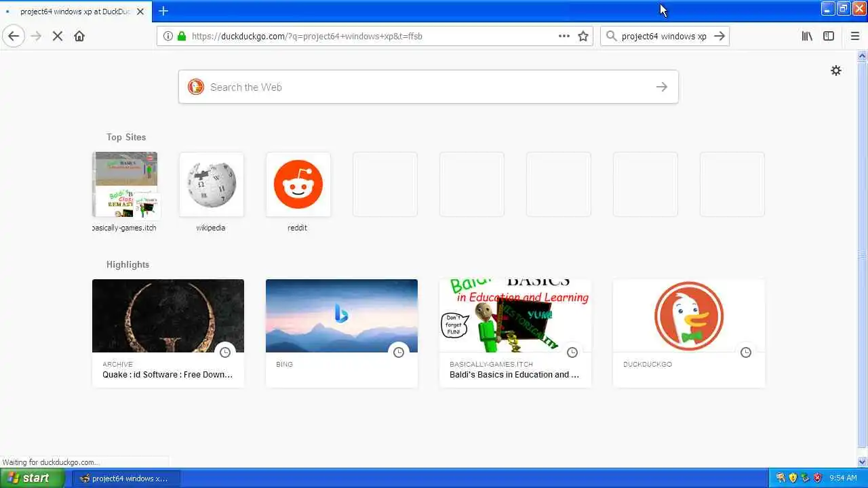Open the Library icon
Viewport: 868px width, 488px height.
point(807,36)
